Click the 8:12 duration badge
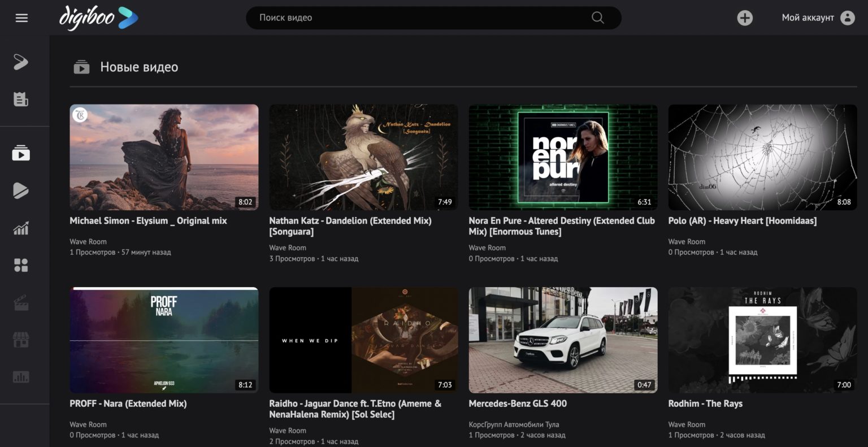Screen dimensions: 868x447 [245, 385]
